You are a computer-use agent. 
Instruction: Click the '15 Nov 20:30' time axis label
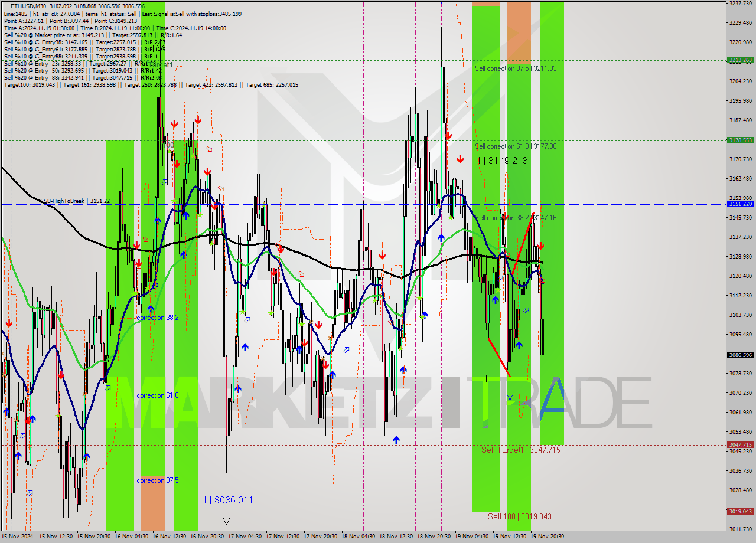(x=94, y=537)
